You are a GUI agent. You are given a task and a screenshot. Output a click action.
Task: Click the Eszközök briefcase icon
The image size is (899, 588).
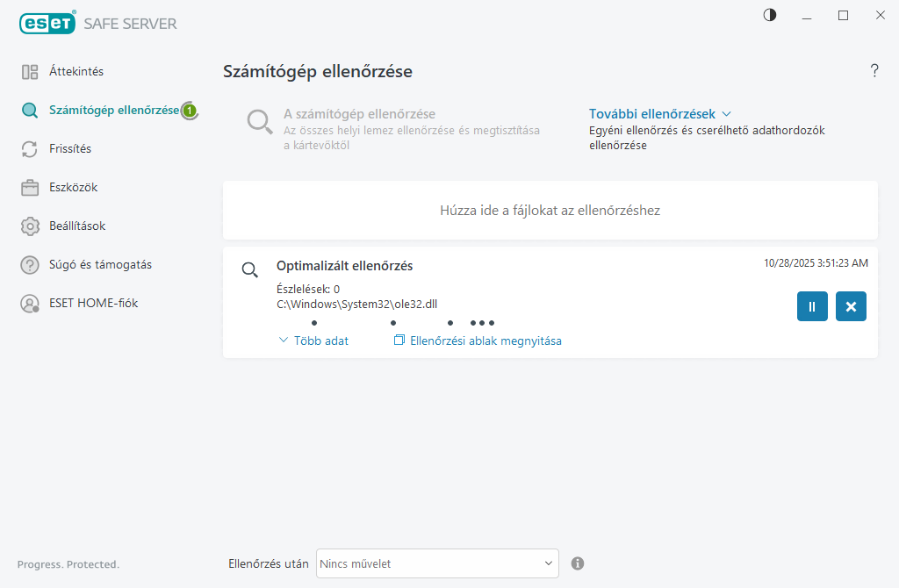(30, 188)
